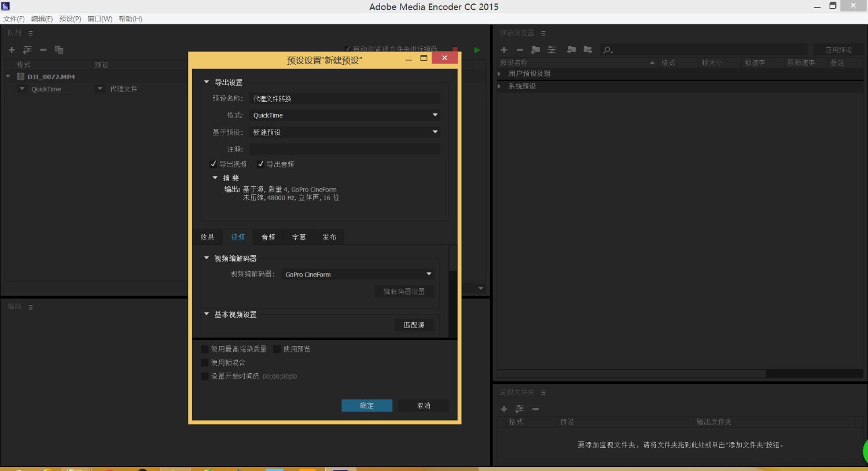Screen dimensions: 868x471
Task: Open the watch folder panel menu icon
Action: [x=543, y=393]
